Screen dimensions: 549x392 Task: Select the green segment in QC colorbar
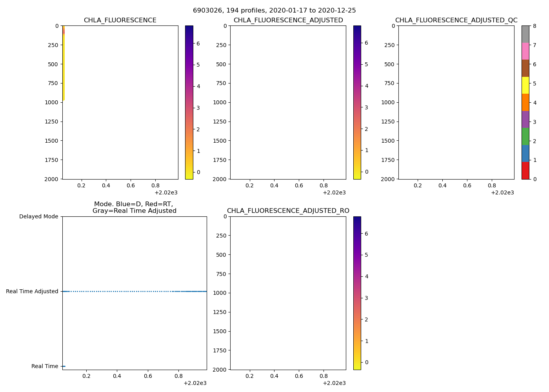pos(525,136)
